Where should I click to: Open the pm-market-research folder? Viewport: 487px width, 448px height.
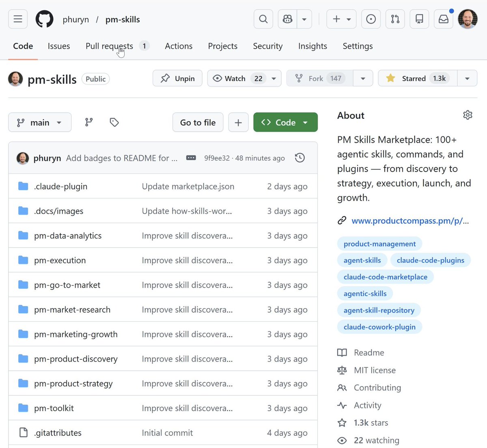point(72,310)
